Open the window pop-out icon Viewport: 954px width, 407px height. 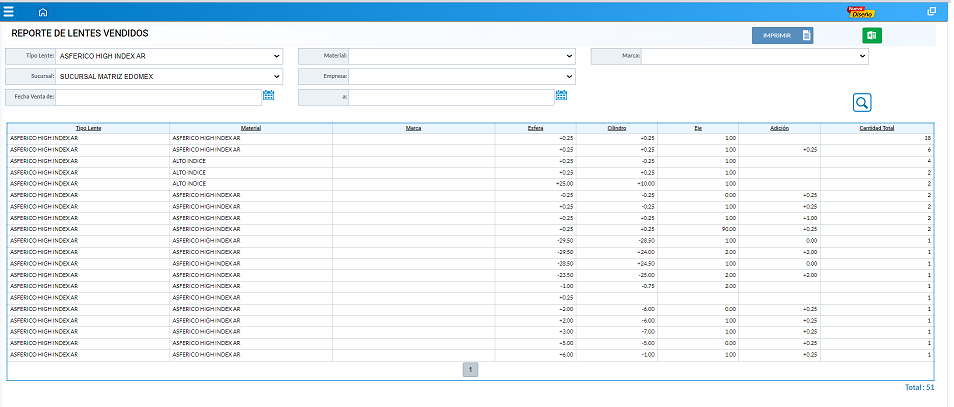(931, 12)
